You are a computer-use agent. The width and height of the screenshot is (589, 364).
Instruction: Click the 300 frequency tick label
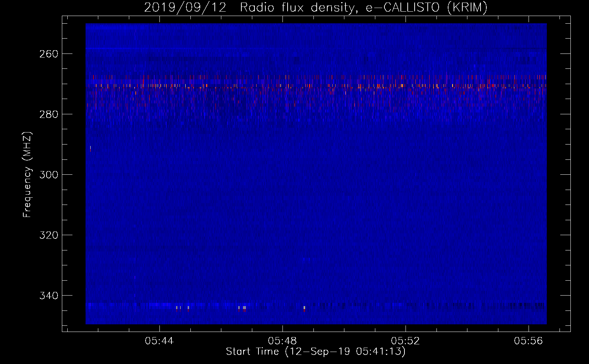tap(48, 175)
